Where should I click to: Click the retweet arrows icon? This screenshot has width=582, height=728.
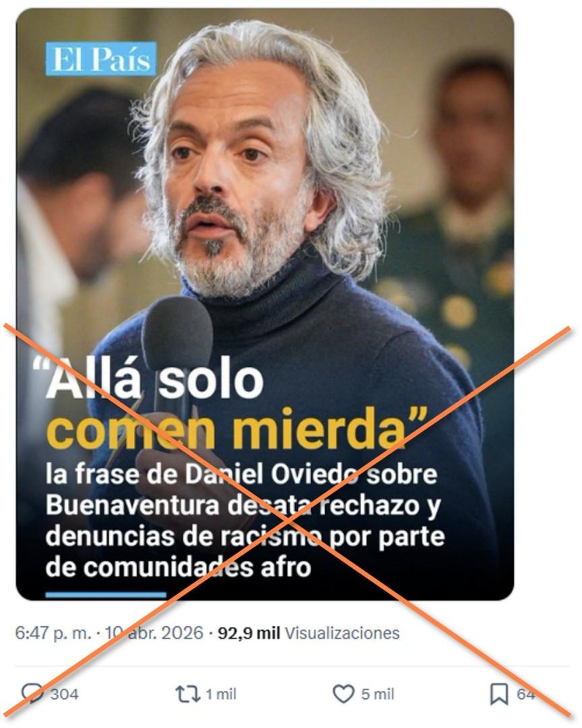(187, 694)
